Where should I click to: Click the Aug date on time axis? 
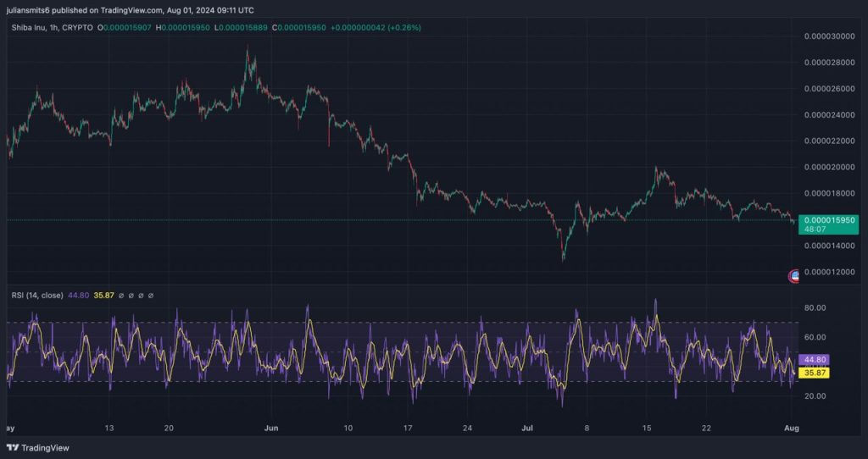[x=793, y=428]
